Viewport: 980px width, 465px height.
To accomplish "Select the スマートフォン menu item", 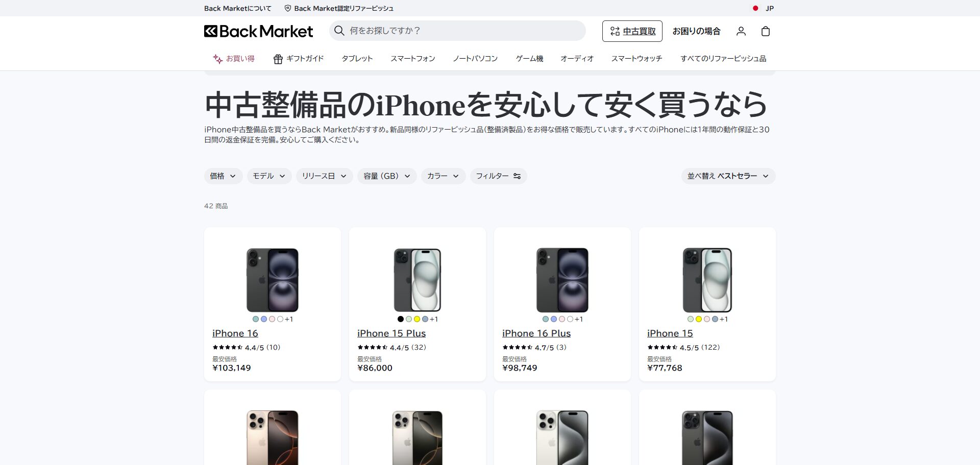I will [413, 59].
